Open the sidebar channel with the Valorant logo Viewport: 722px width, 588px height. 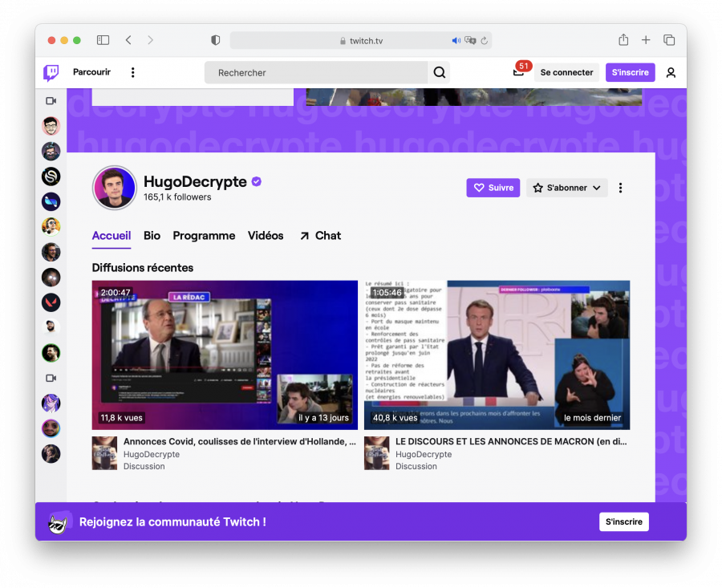(51, 302)
